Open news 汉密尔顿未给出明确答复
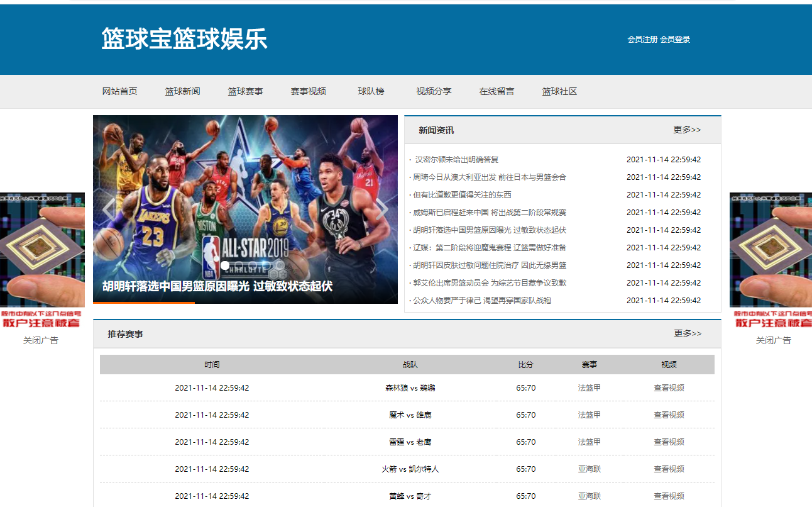The width and height of the screenshot is (812, 507). pos(457,160)
